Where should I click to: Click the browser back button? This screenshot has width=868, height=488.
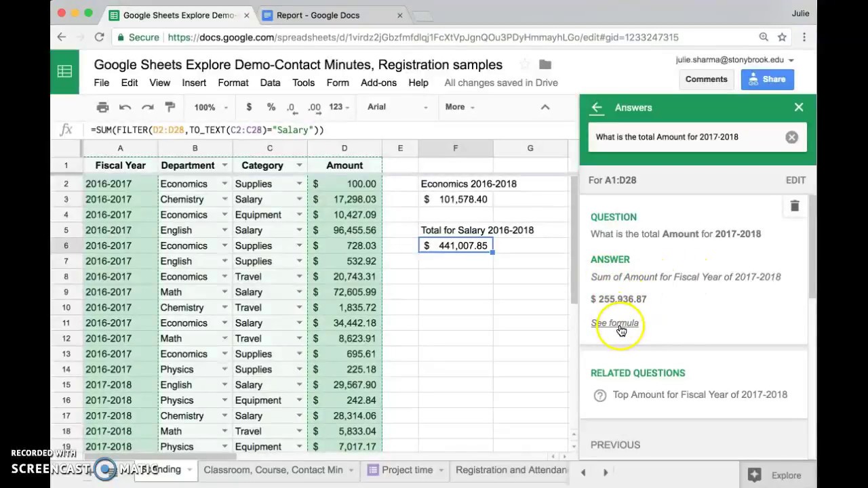tap(62, 37)
